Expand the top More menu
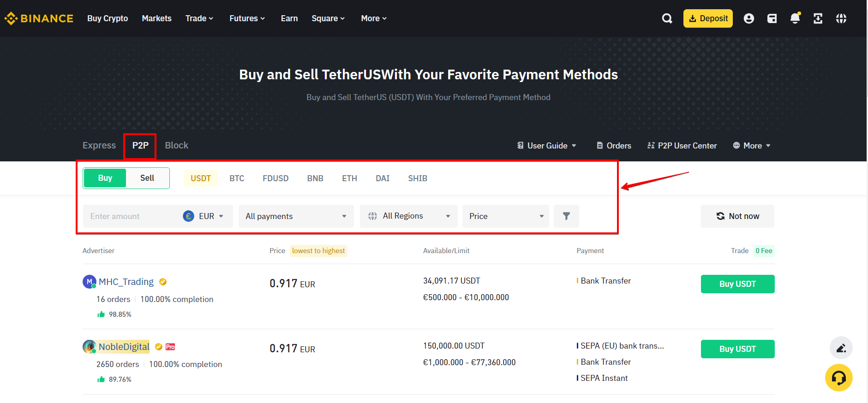 pyautogui.click(x=374, y=18)
